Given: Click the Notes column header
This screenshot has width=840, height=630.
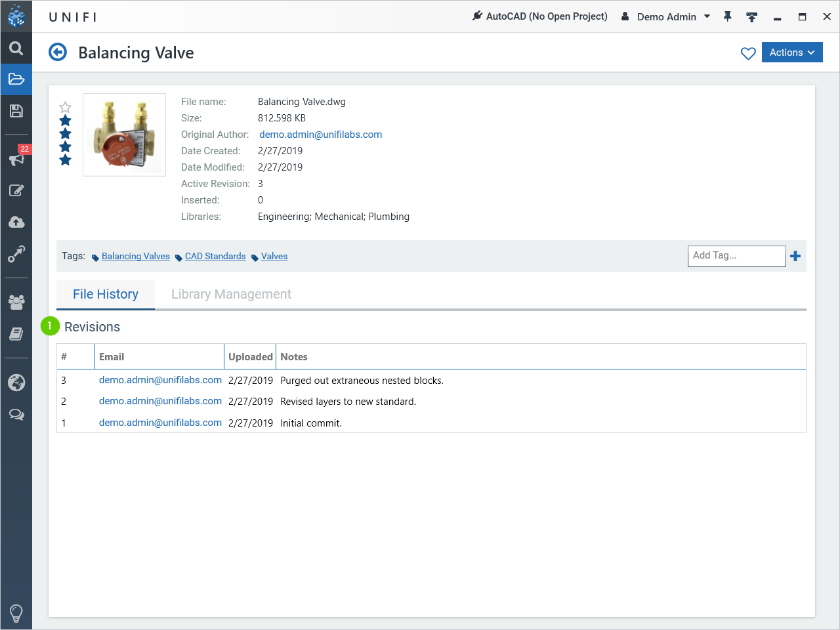Looking at the screenshot, I should pos(541,356).
